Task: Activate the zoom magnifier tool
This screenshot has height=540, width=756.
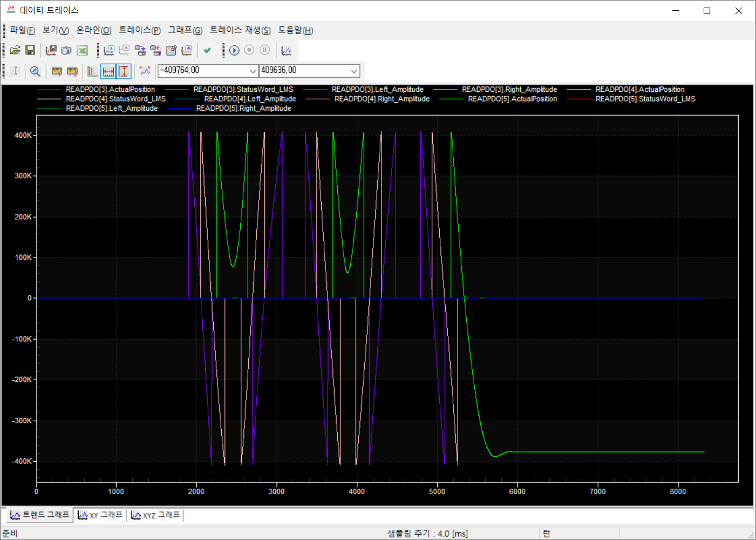Action: tap(35, 71)
